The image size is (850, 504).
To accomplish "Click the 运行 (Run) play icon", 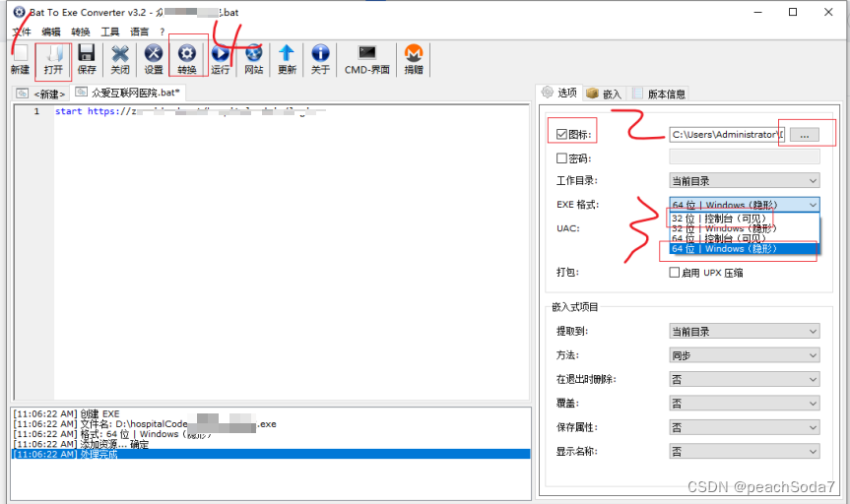I will 220,59.
